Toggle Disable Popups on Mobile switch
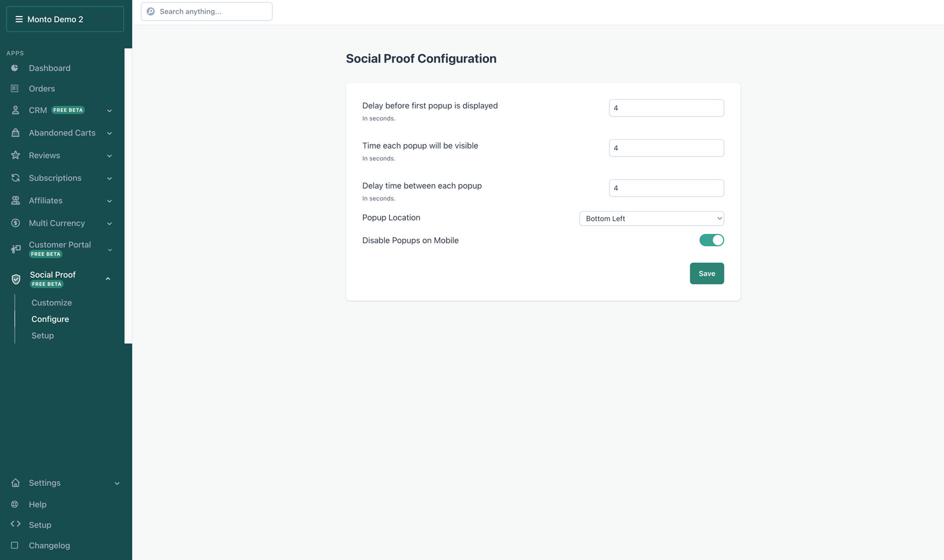Image resolution: width=944 pixels, height=560 pixels. [x=712, y=240]
